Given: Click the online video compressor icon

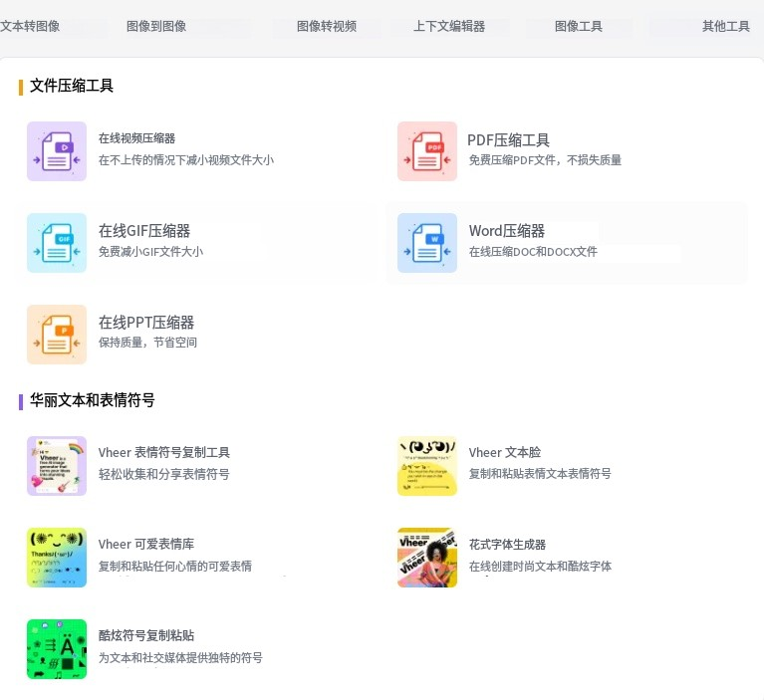Looking at the screenshot, I should point(57,151).
